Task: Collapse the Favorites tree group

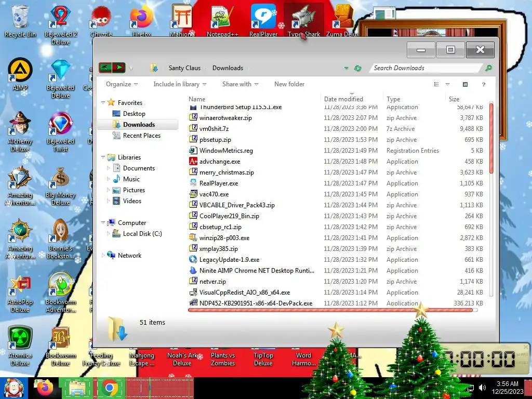Action: pos(103,102)
